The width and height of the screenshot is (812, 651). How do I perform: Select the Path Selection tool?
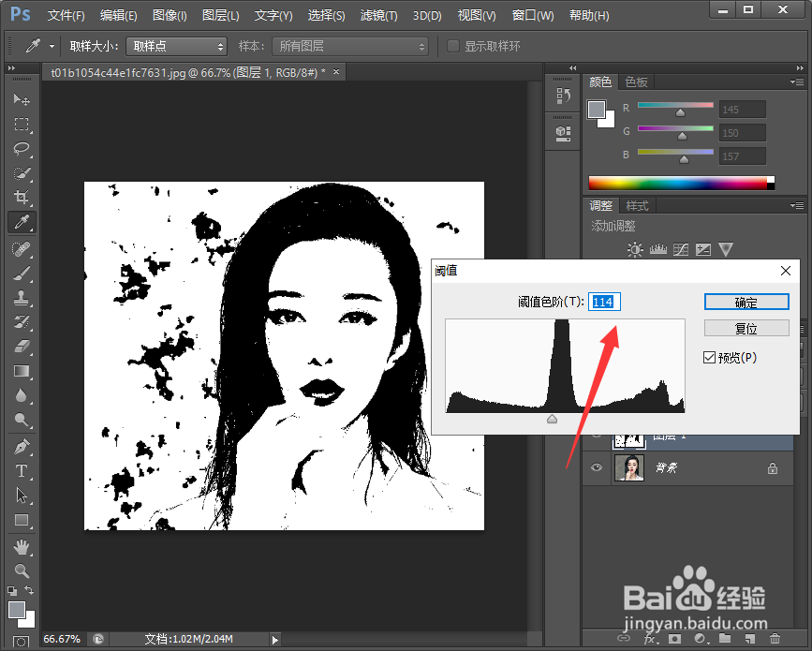(22, 496)
